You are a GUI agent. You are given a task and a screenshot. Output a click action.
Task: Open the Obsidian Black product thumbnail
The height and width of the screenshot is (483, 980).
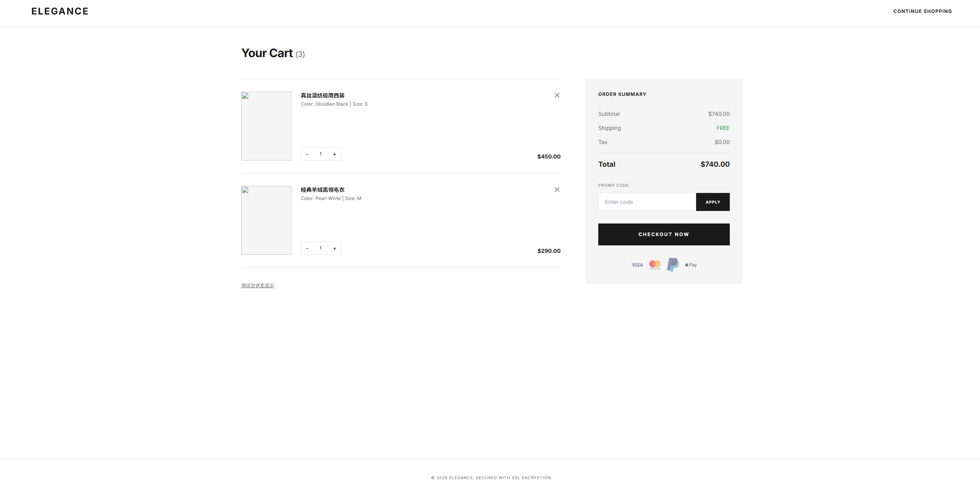(x=266, y=126)
